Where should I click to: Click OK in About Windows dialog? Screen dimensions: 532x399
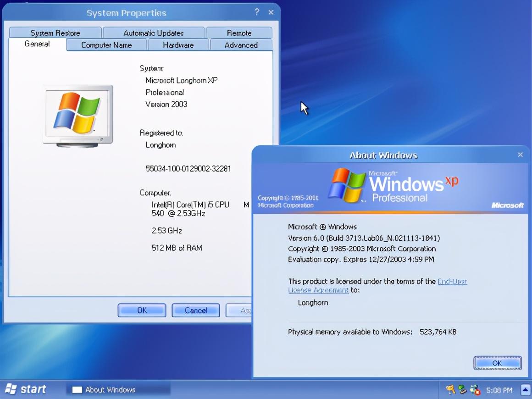498,363
